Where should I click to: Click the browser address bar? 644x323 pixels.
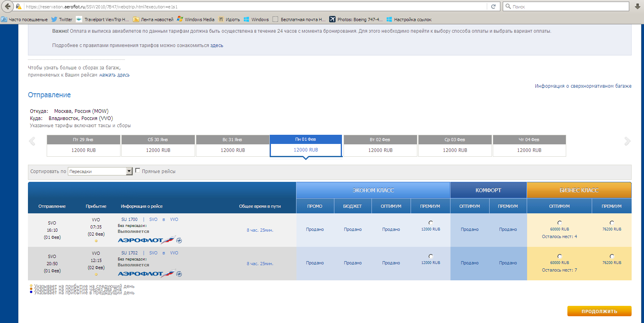pyautogui.click(x=255, y=6)
